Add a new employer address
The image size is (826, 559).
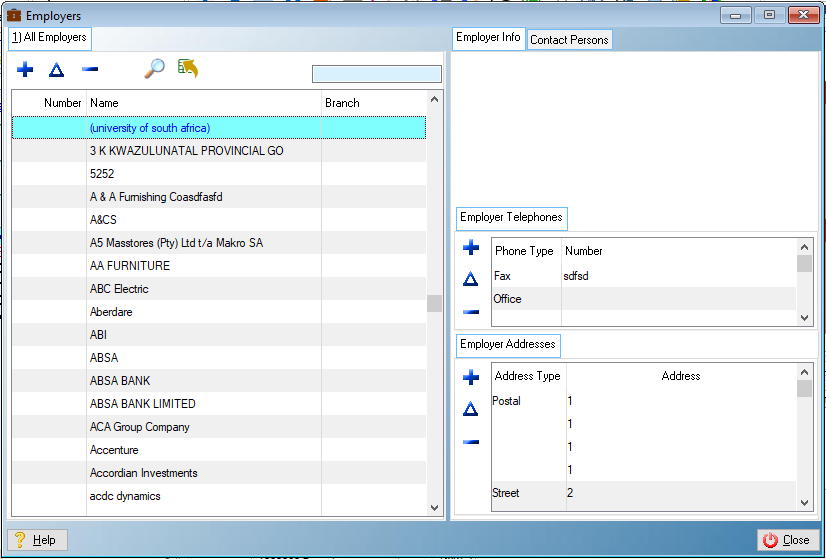pos(472,377)
